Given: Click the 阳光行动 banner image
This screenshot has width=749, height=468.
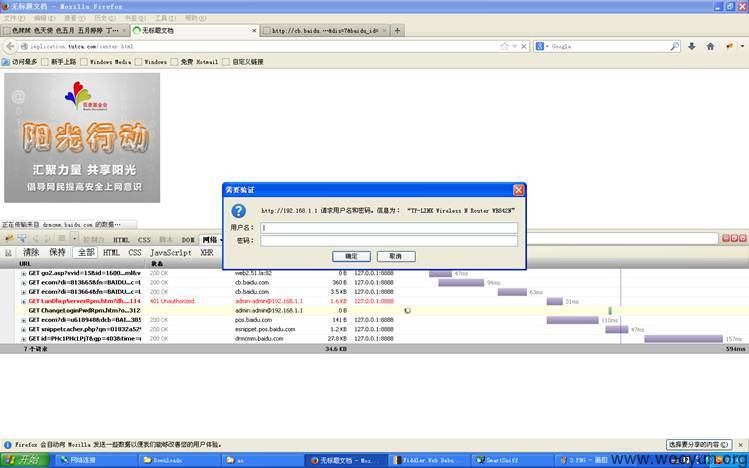Looking at the screenshot, I should [82, 138].
